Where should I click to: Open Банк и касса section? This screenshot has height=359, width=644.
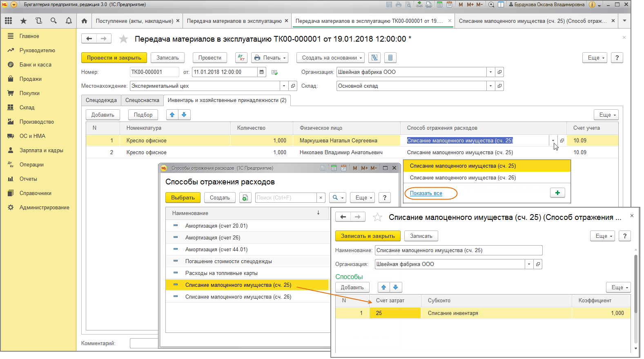(x=36, y=65)
